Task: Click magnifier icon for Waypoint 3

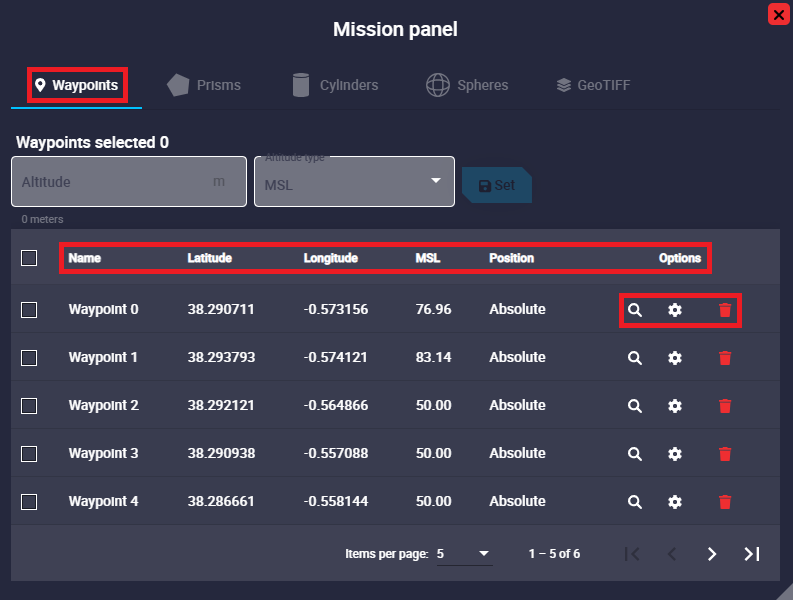Action: [x=634, y=454]
